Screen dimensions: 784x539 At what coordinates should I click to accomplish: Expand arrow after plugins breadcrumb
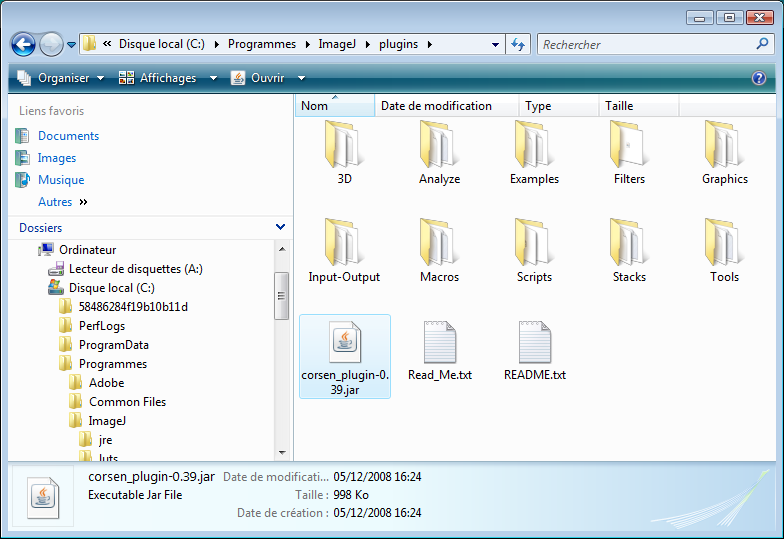pos(430,44)
